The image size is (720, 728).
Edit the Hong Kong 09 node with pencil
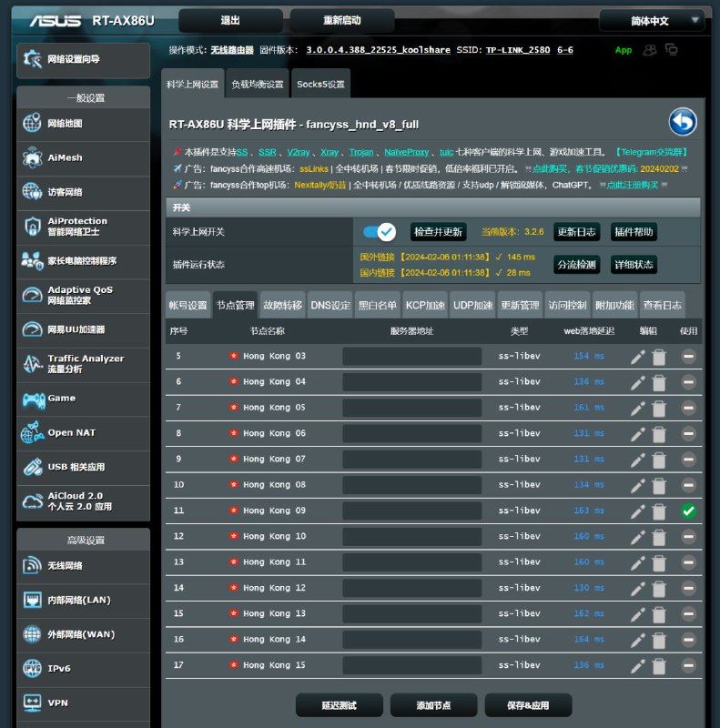pos(638,511)
